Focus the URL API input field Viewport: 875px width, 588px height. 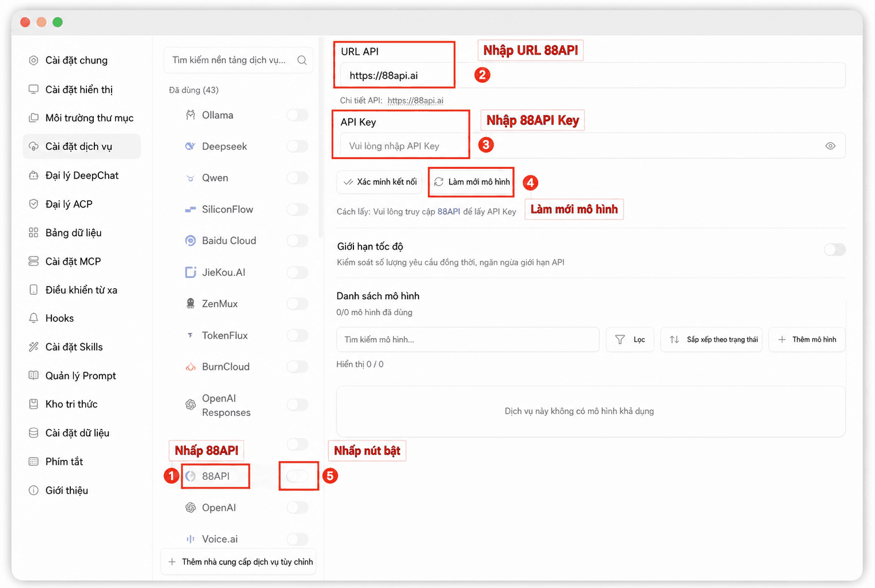point(593,76)
